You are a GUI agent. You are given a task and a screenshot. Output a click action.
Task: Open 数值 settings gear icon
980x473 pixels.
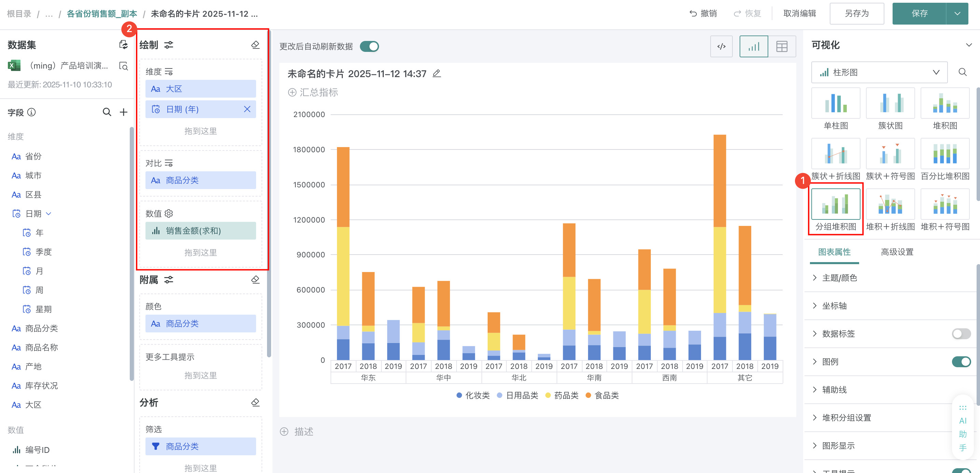pyautogui.click(x=169, y=213)
